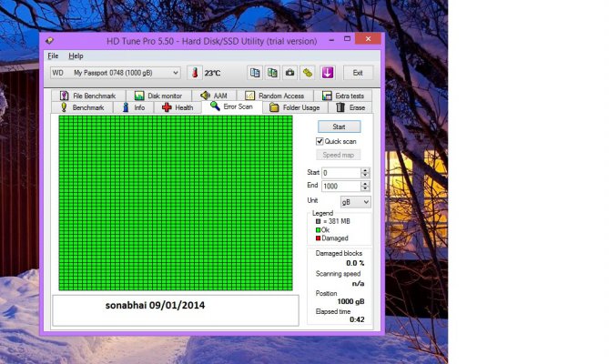Close the HD Tune Pro window
The image size is (609, 364).
tap(368, 39)
